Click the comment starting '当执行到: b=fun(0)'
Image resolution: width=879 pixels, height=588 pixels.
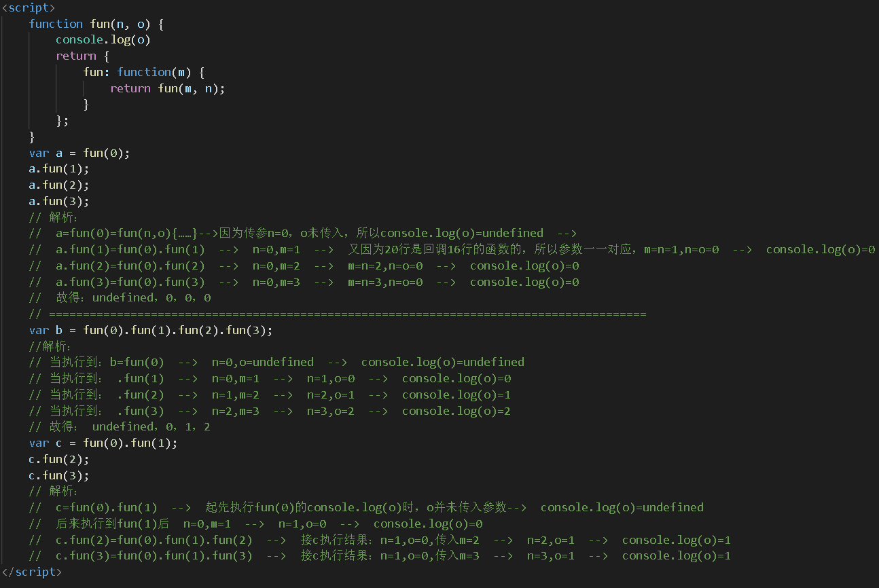point(285,363)
